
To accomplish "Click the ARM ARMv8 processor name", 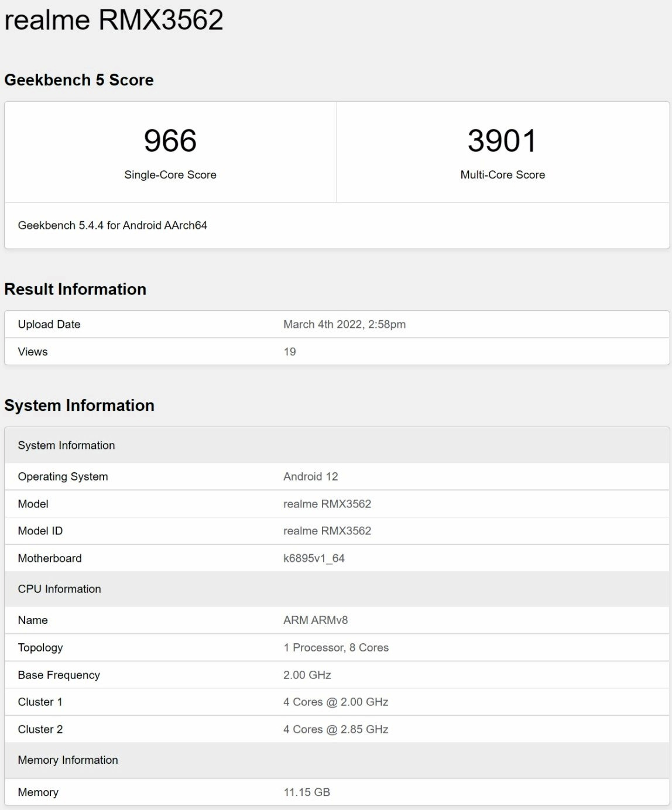I will [316, 620].
